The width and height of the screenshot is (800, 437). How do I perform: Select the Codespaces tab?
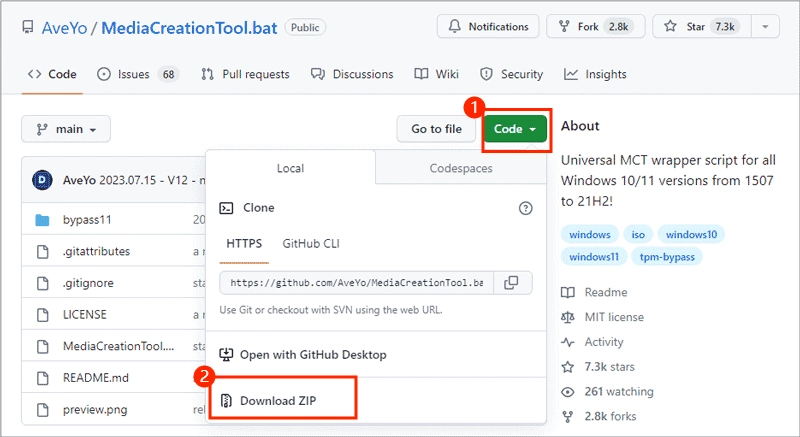(461, 168)
